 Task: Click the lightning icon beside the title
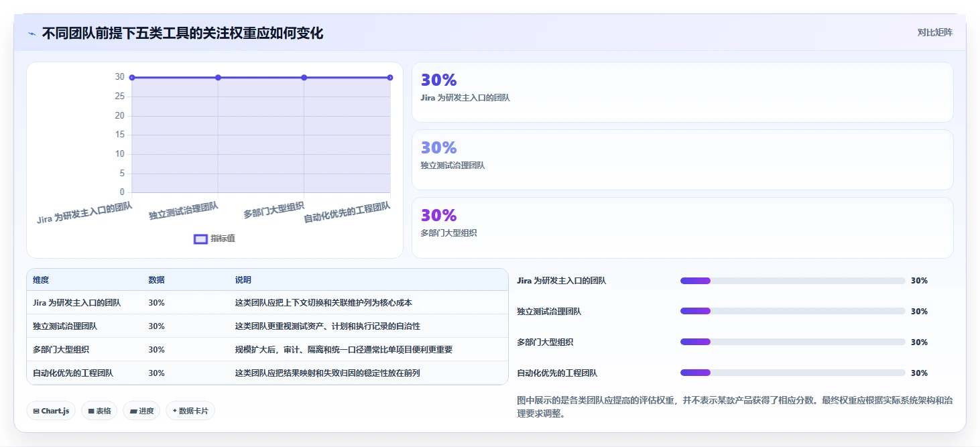tap(32, 33)
